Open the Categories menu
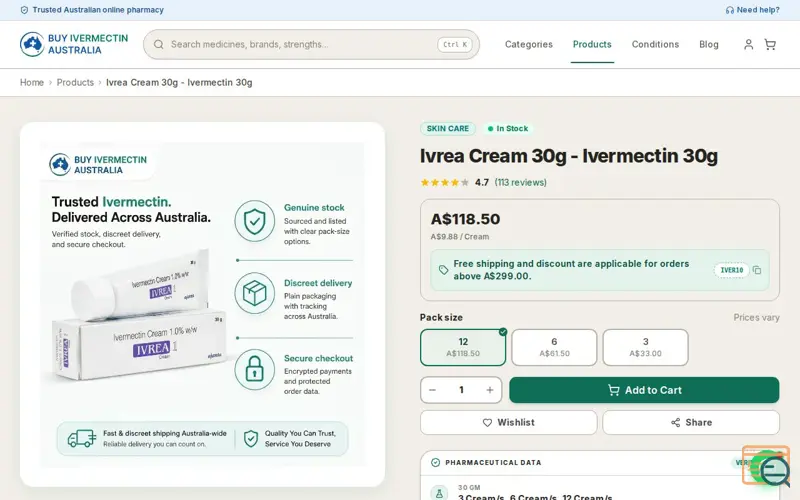Screen dimensions: 800x500 (529, 44)
